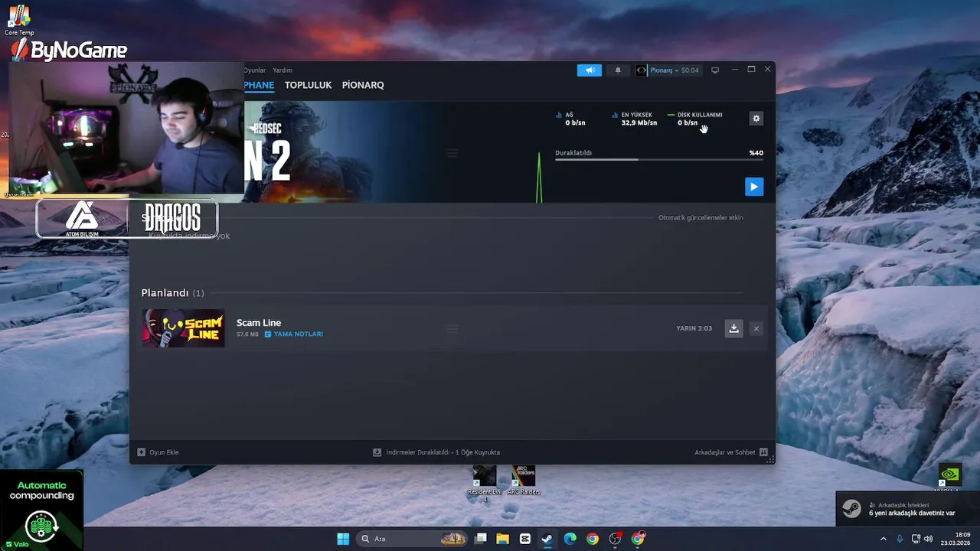Open the Yardım menu
This screenshot has width=980, height=551.
283,70
